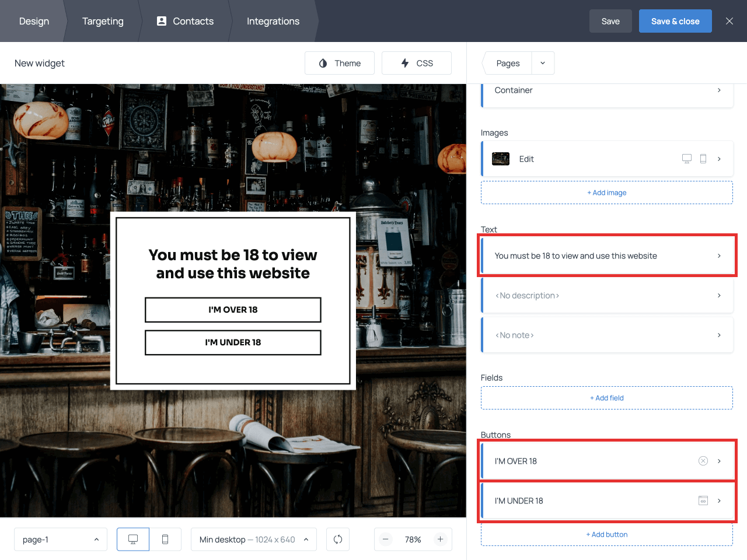
Task: Click the link-action icon on I'M UNDER 18 button
Action: pyautogui.click(x=703, y=501)
